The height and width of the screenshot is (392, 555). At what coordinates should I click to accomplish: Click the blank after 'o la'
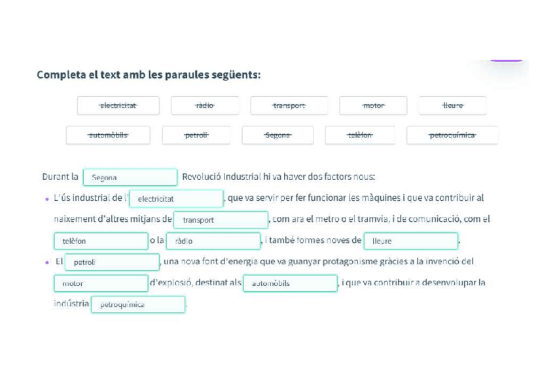click(213, 241)
